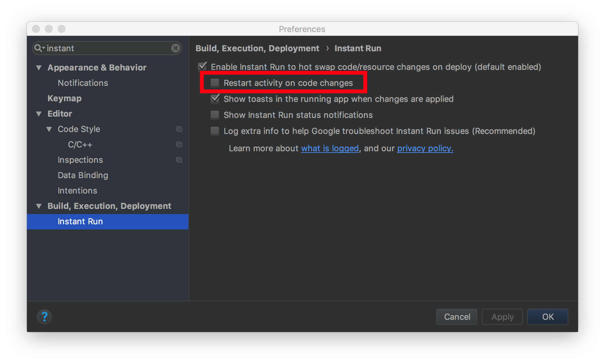Disable the Enable Instant Run checkbox

click(202, 66)
